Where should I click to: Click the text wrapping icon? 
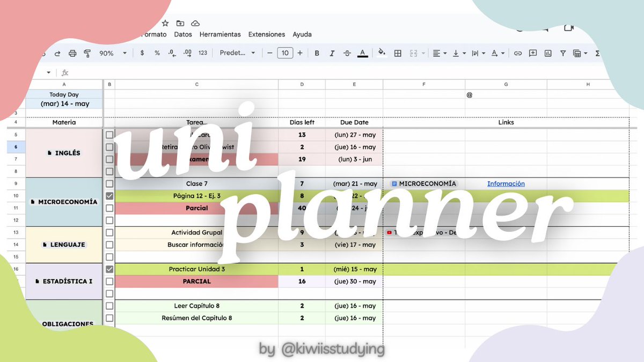pyautogui.click(x=475, y=53)
